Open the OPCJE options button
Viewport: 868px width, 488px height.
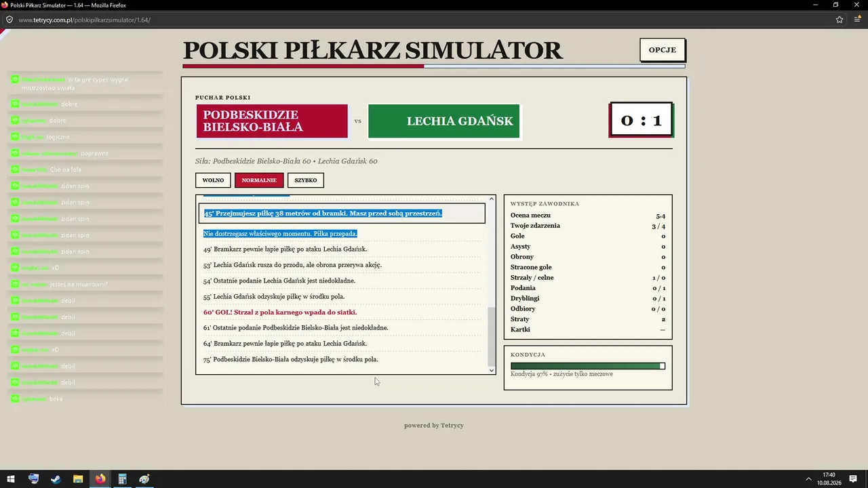click(663, 50)
